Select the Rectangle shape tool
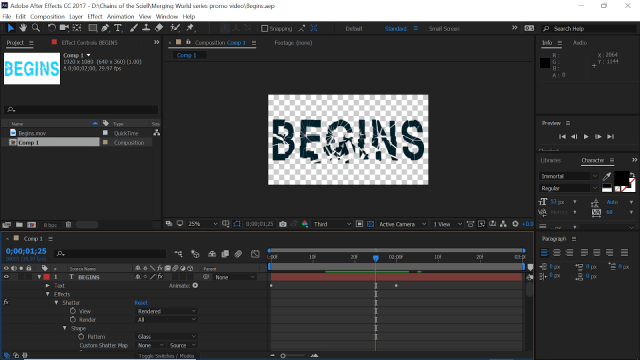This screenshot has width=640, height=360. click(x=93, y=28)
